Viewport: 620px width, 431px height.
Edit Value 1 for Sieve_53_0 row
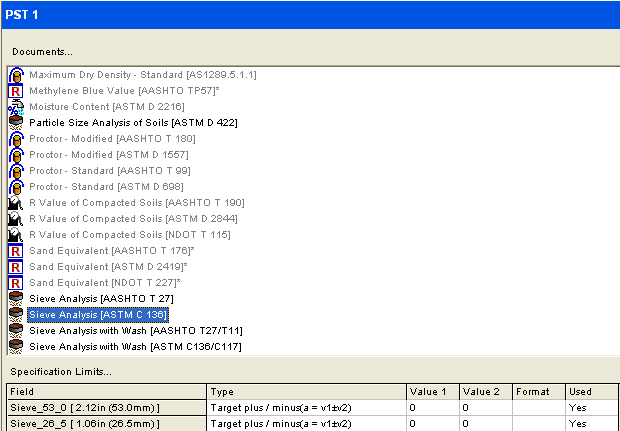[x=432, y=408]
